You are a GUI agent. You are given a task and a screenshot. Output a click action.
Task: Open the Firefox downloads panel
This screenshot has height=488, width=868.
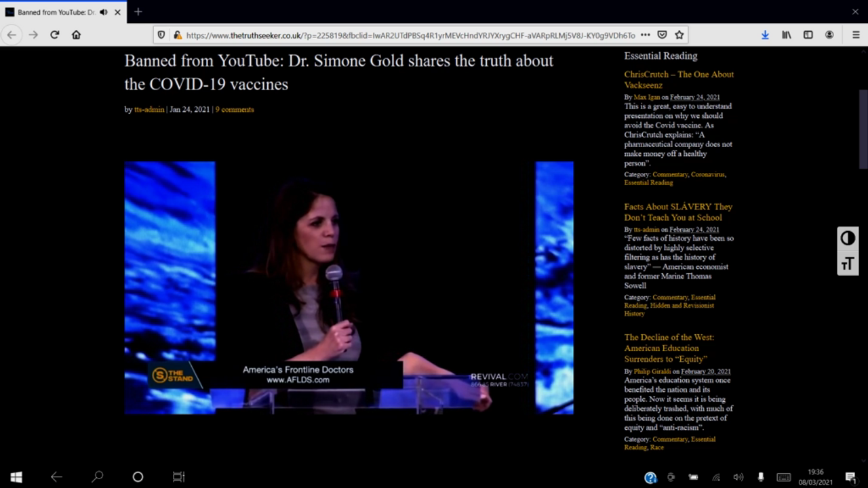(x=765, y=35)
